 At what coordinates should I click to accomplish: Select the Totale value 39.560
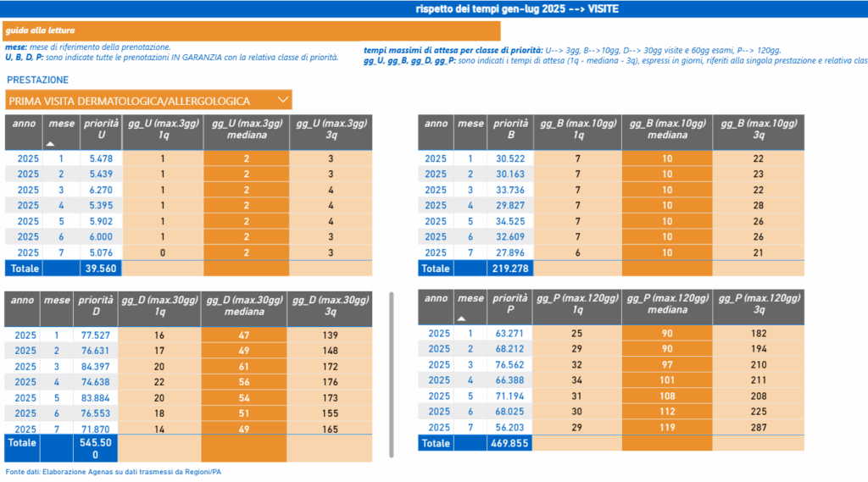[x=100, y=268]
